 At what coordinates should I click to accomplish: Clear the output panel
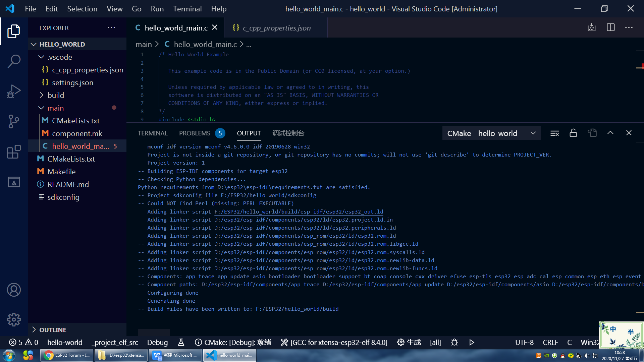point(555,133)
